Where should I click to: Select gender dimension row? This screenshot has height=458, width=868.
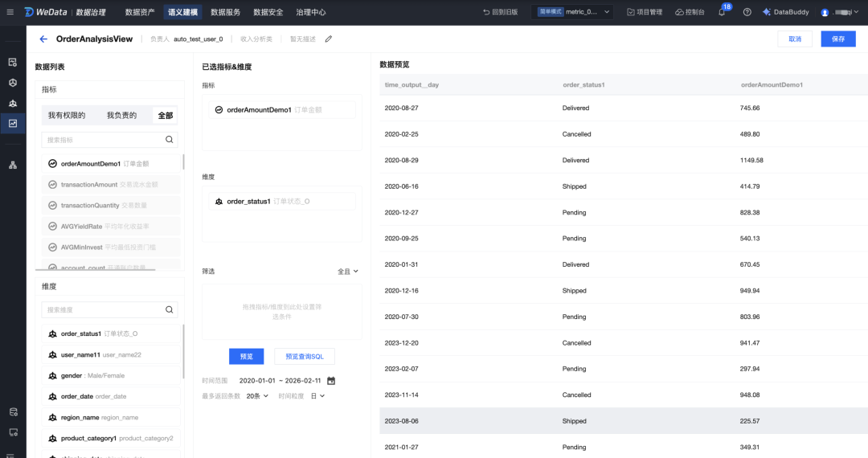tap(111, 375)
